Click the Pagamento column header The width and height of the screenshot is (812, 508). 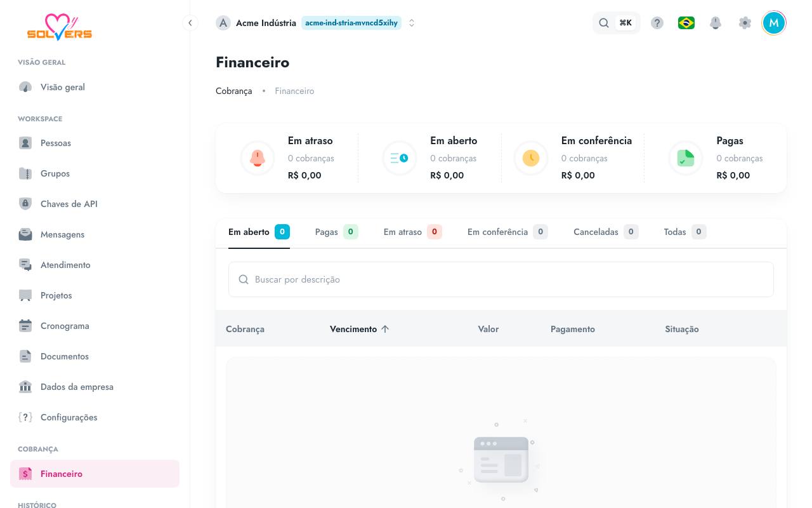pos(573,329)
